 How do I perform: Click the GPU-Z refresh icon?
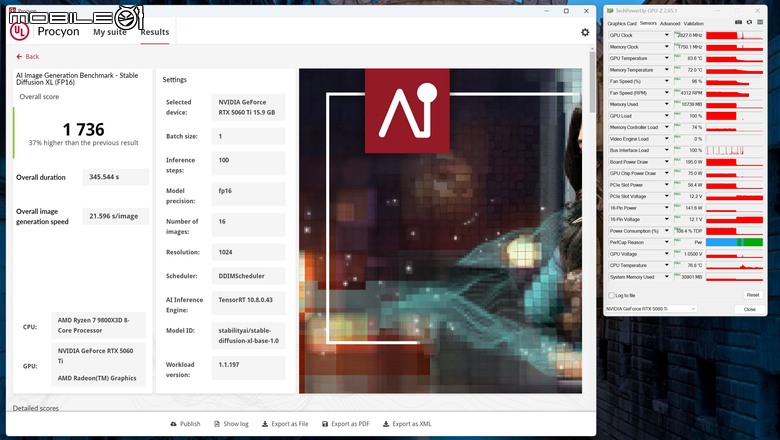[x=749, y=22]
